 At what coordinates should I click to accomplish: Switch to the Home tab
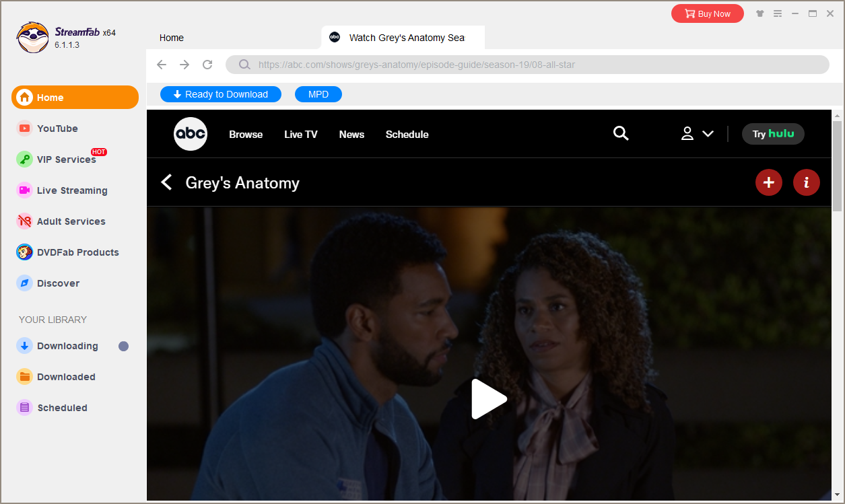point(172,38)
